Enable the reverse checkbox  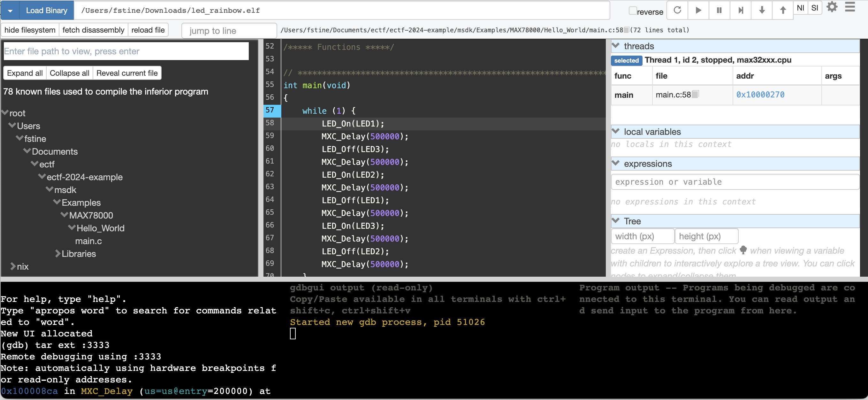pos(633,11)
